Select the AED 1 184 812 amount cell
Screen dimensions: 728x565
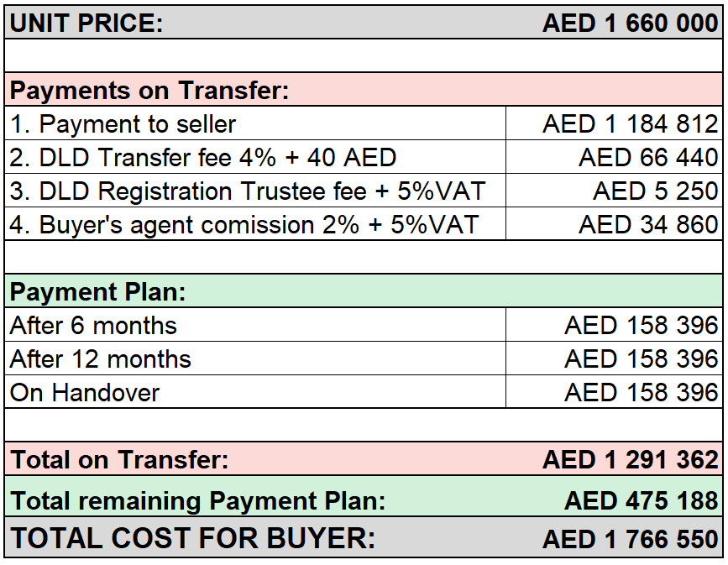[615, 123]
